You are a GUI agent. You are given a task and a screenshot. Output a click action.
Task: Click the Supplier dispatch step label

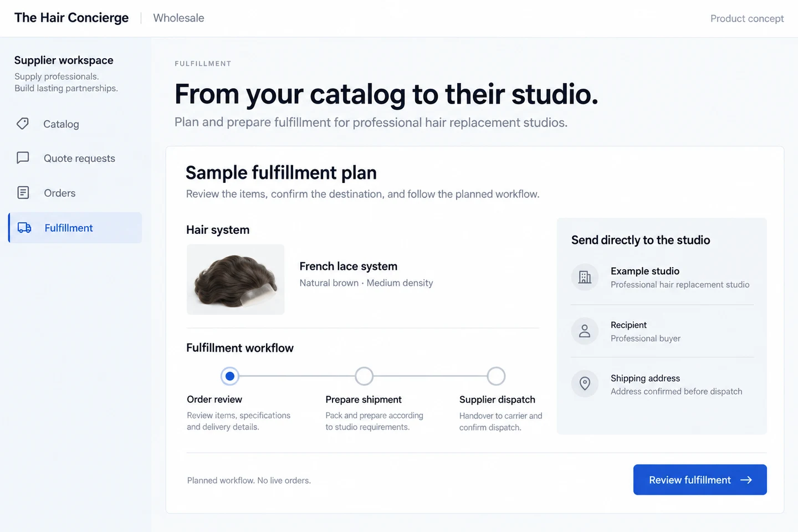pyautogui.click(x=497, y=400)
